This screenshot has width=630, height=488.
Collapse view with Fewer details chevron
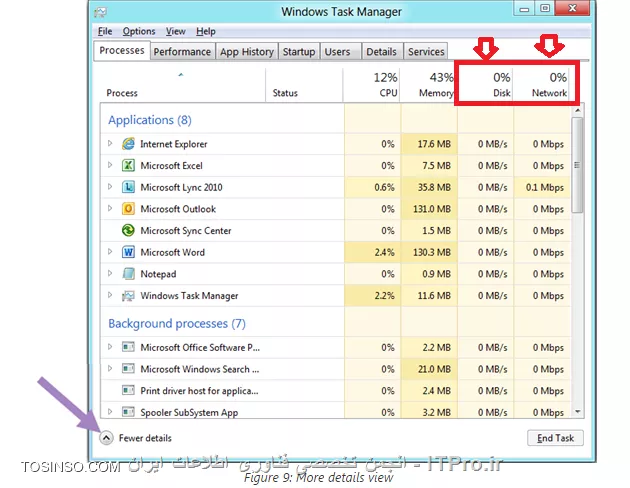pyautogui.click(x=106, y=438)
